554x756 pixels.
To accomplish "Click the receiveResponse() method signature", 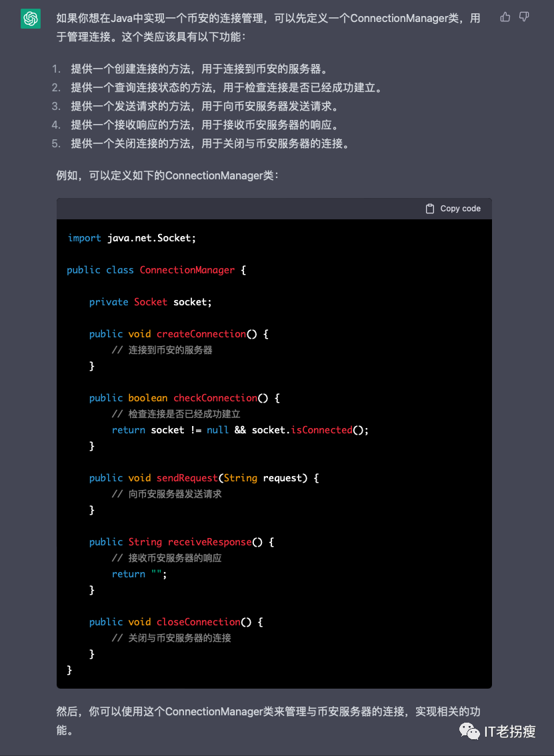I will click(x=182, y=542).
